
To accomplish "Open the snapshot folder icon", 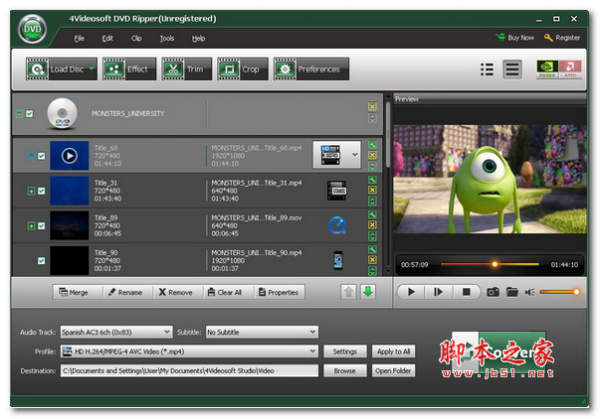I will click(x=512, y=292).
